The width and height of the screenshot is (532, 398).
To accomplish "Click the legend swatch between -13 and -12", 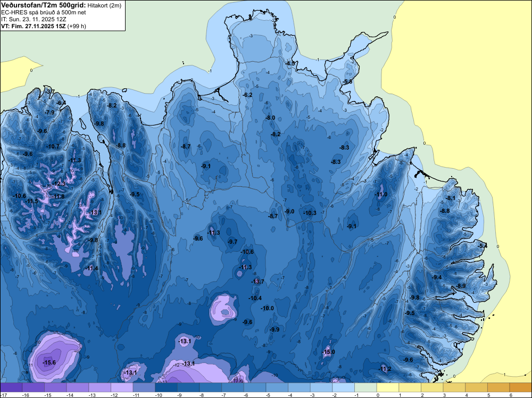I will [x=100, y=387].
